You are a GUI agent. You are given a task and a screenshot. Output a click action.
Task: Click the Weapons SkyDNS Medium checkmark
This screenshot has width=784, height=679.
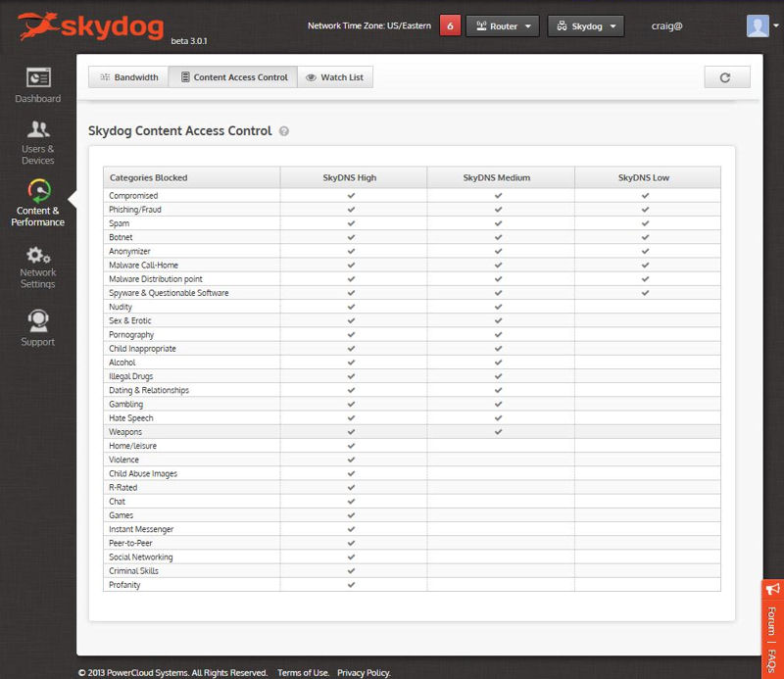498,431
